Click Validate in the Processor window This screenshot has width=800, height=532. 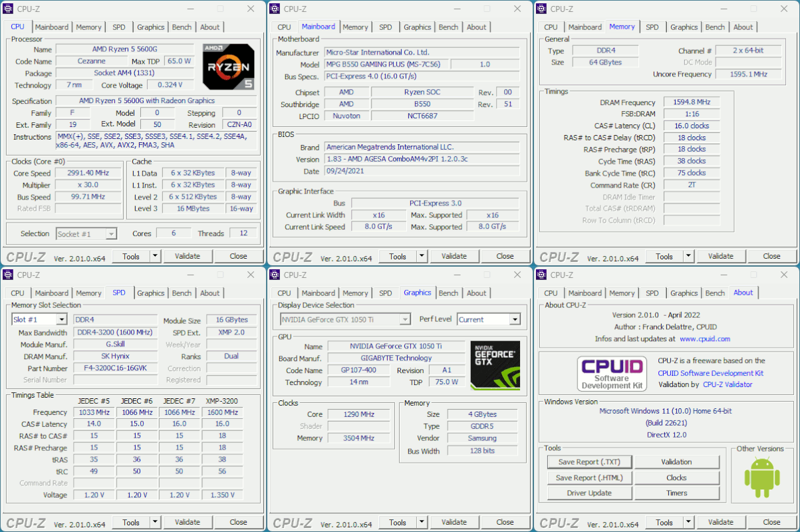[187, 256]
